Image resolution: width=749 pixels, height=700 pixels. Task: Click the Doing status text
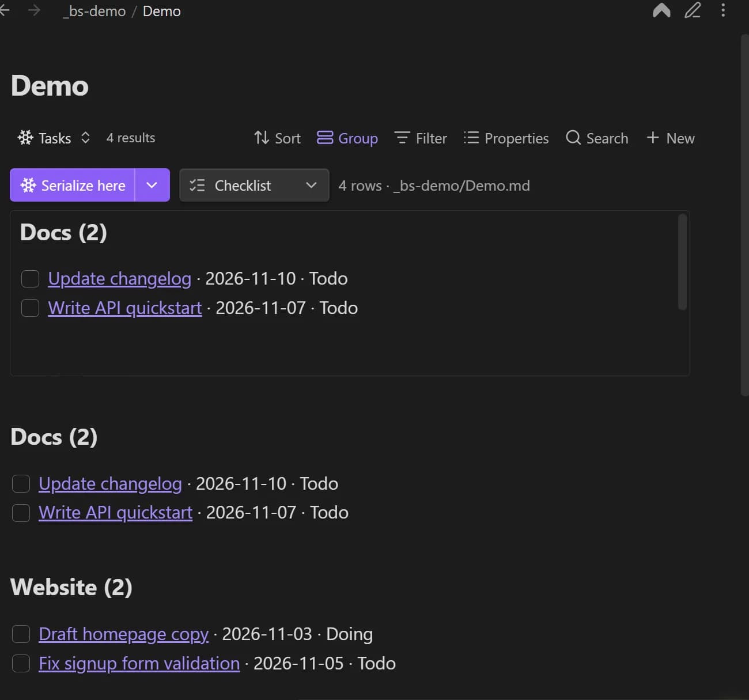coord(350,634)
